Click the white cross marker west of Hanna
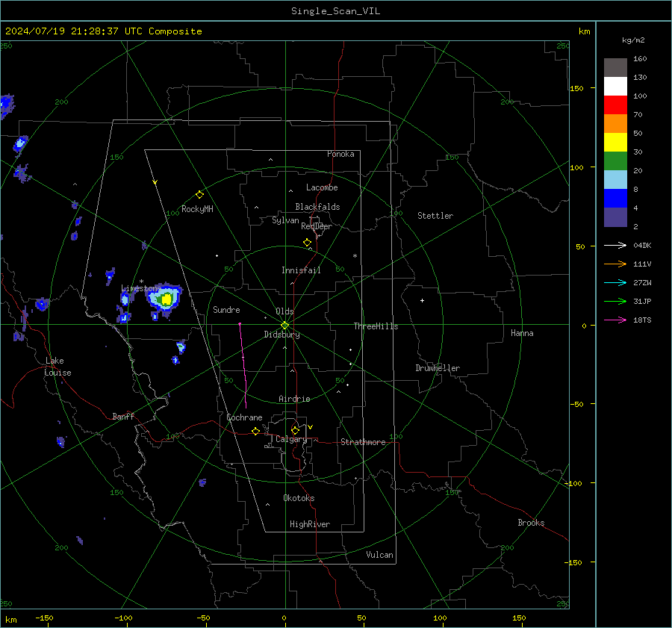The height and width of the screenshot is (628, 672). (422, 300)
